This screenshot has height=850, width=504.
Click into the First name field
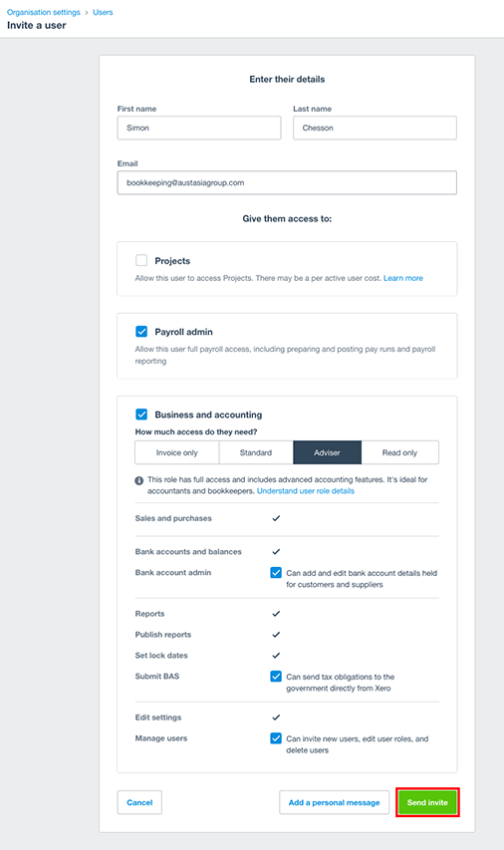click(x=199, y=128)
